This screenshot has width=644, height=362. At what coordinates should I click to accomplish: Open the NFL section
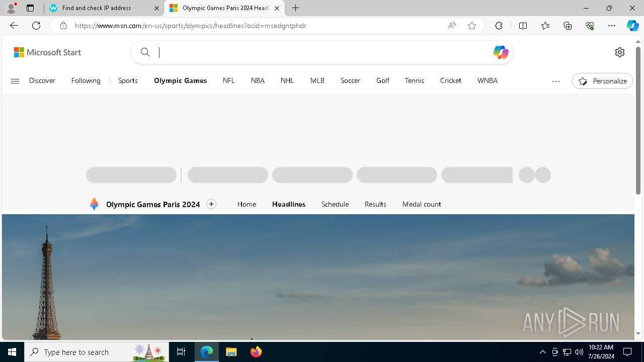pyautogui.click(x=229, y=80)
